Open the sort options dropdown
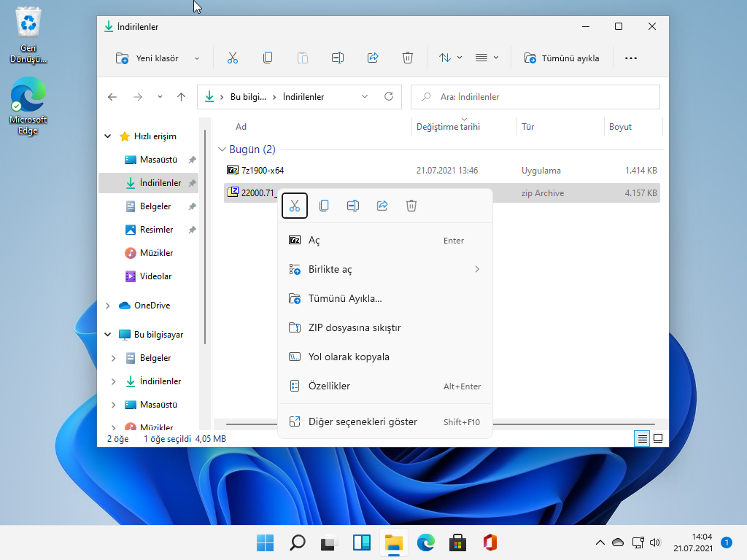The image size is (747, 560). coord(448,58)
